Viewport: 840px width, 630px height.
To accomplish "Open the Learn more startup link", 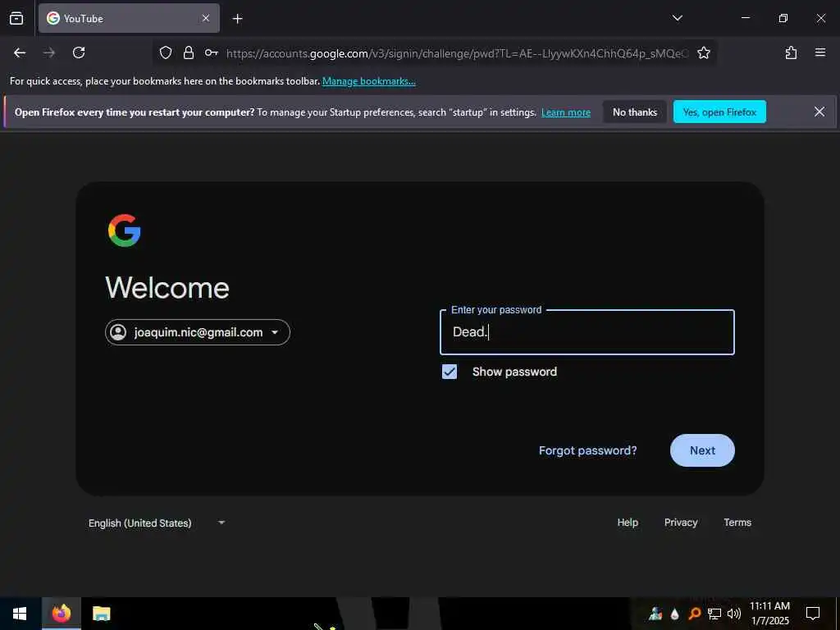I will [566, 112].
